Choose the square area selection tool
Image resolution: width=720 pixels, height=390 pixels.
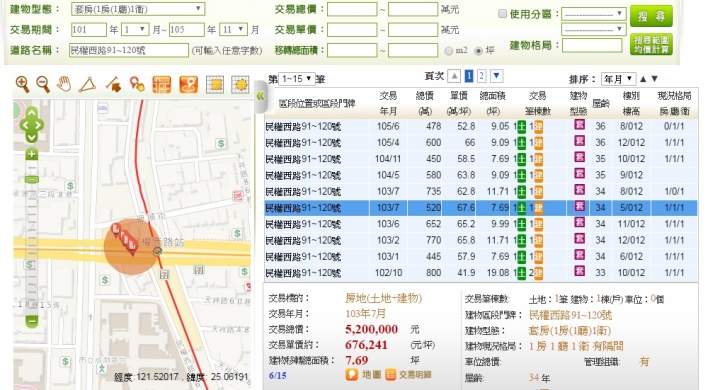pyautogui.click(x=214, y=85)
